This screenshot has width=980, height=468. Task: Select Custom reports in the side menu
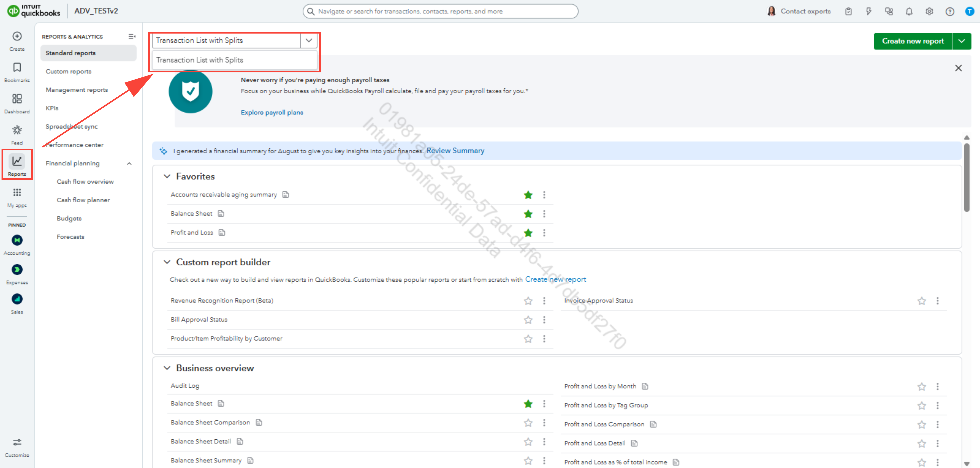tap(68, 71)
